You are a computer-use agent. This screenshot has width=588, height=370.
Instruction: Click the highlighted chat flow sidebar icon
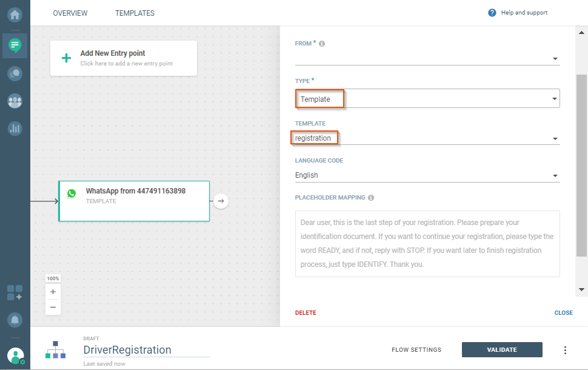pos(15,45)
